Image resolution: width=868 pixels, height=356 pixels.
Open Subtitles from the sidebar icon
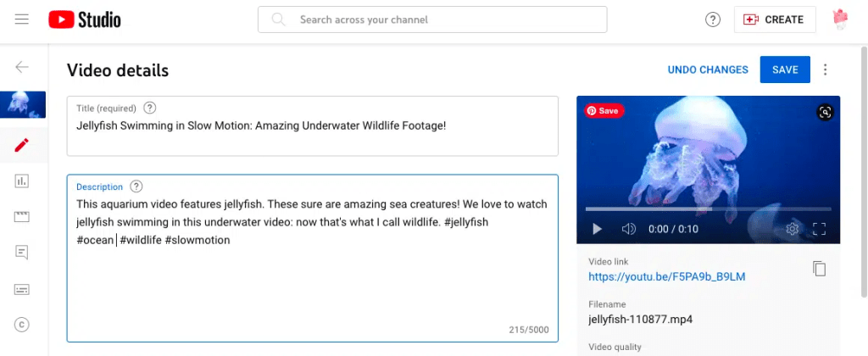(x=22, y=288)
